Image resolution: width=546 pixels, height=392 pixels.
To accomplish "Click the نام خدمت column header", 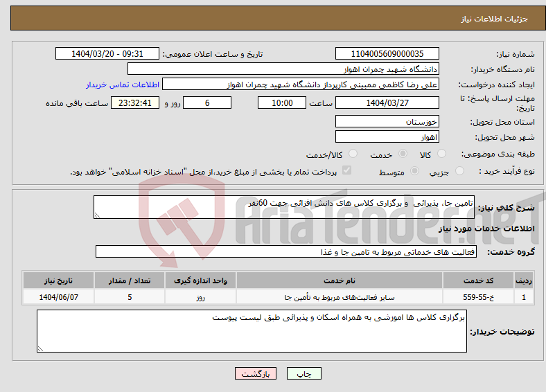I will (340, 280).
